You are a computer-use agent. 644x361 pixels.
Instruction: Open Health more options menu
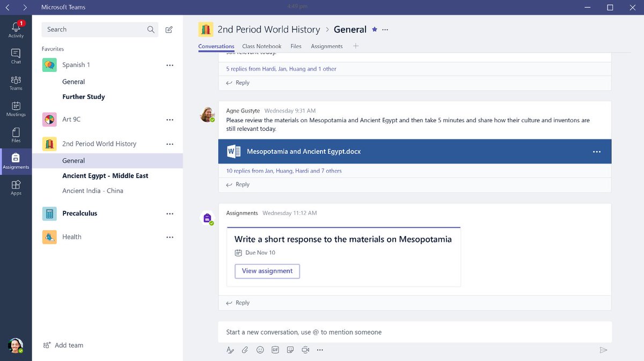[170, 237]
